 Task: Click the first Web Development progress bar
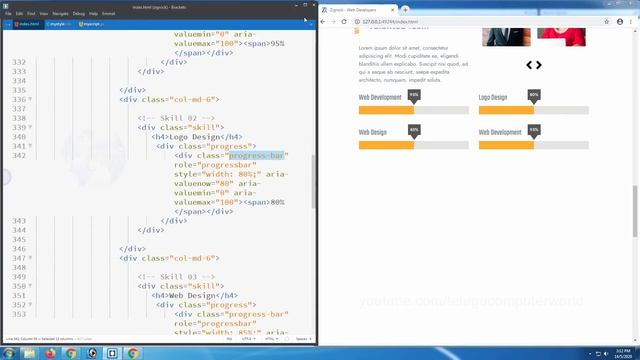click(414, 110)
